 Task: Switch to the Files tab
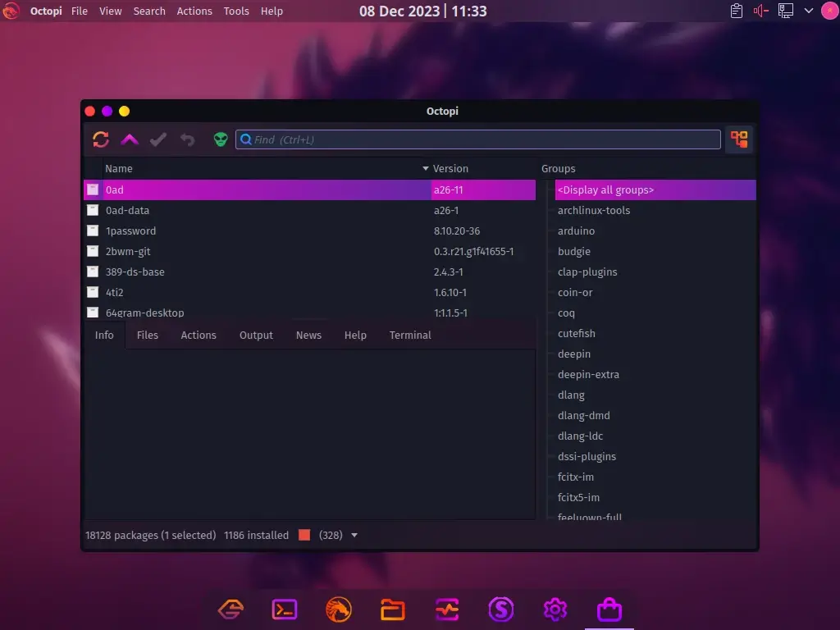pyautogui.click(x=148, y=336)
